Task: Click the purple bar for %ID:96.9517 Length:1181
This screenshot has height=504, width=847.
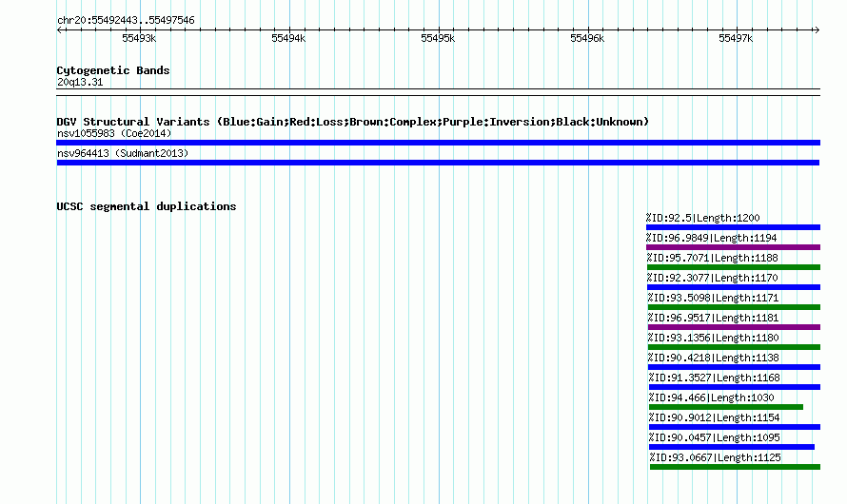Action: (x=734, y=327)
